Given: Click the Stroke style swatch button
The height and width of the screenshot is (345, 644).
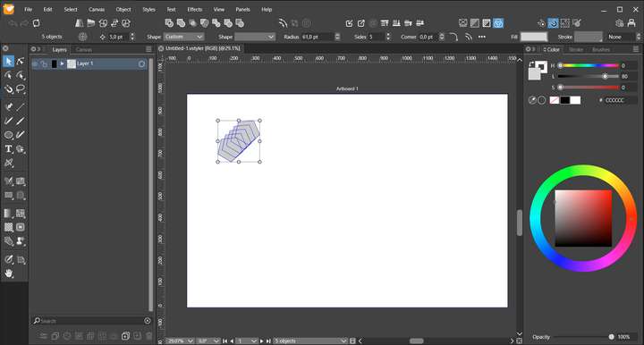Looking at the screenshot, I should 589,37.
